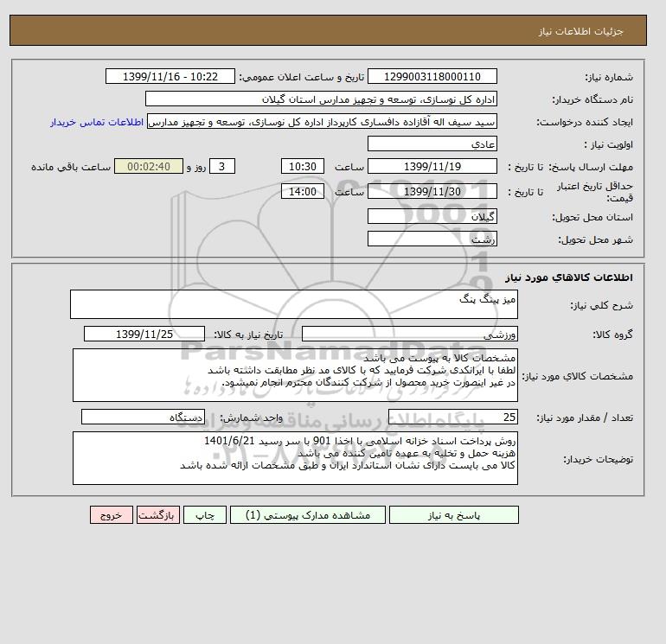Click the 'نام دستگاه خریدار:' label
The image size is (666, 644).
click(592, 99)
